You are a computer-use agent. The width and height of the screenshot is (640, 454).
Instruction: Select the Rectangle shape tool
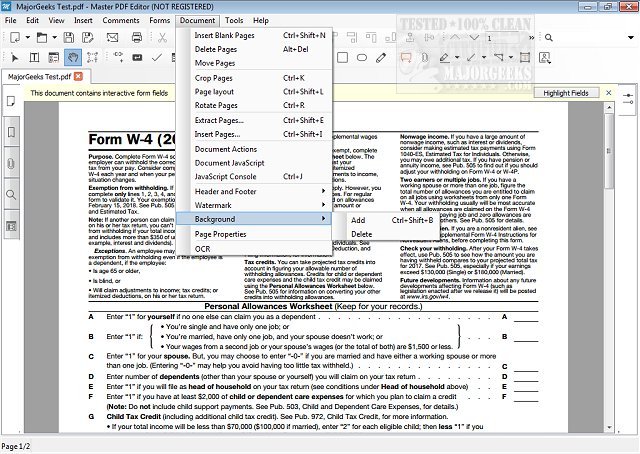tap(342, 58)
